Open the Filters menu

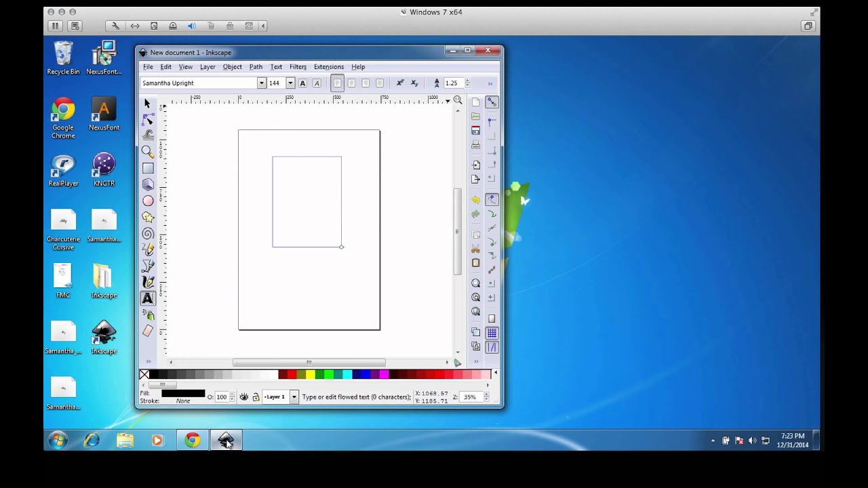[298, 67]
